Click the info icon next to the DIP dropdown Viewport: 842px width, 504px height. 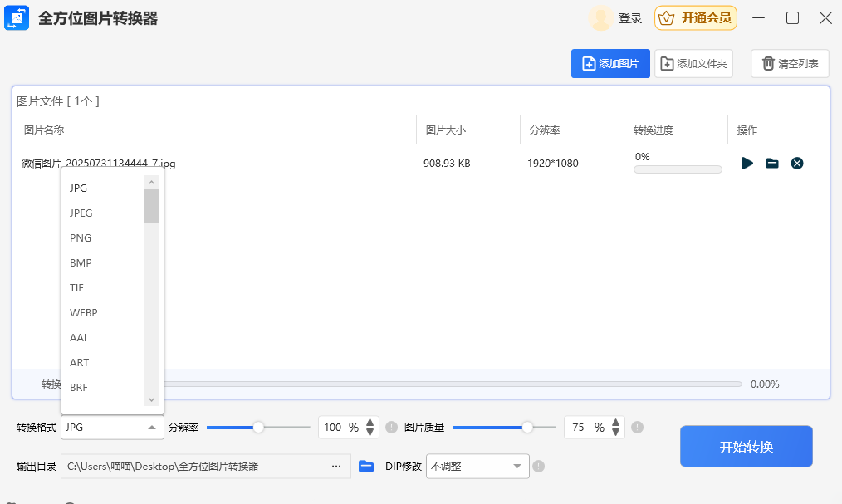(x=538, y=467)
